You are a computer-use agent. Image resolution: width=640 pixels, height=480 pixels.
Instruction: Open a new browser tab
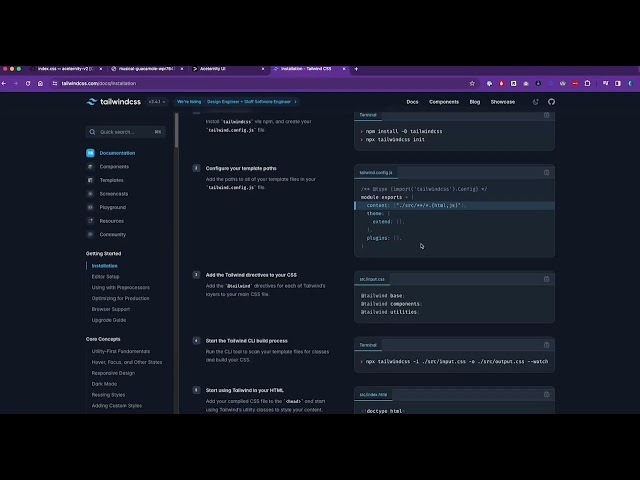[x=356, y=69]
